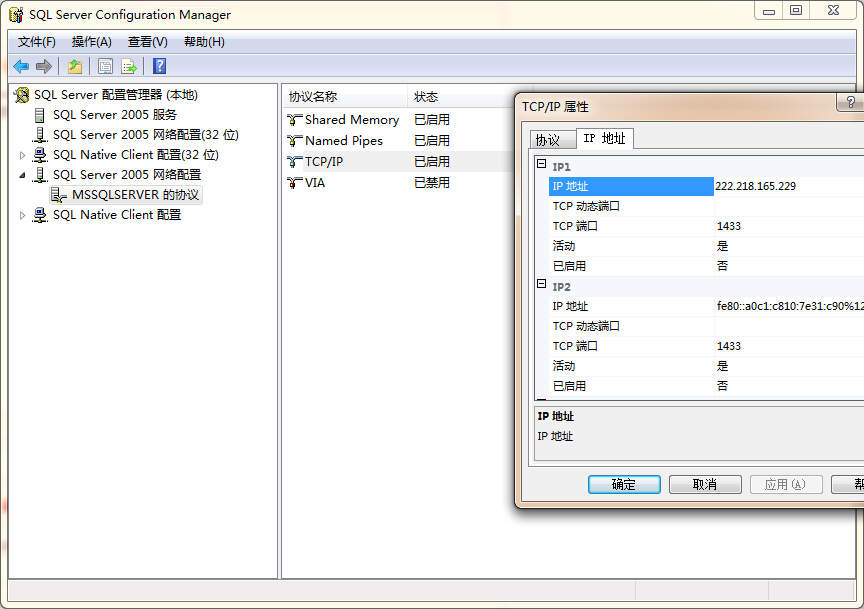Image resolution: width=864 pixels, height=609 pixels.
Task: Collapse the IP2 property group
Action: point(542,284)
